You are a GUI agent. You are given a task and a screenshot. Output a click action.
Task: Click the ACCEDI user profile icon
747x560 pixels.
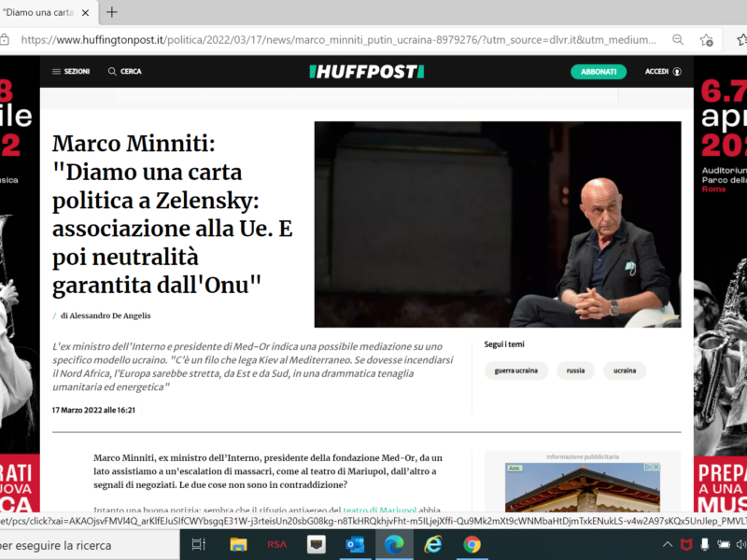click(677, 72)
